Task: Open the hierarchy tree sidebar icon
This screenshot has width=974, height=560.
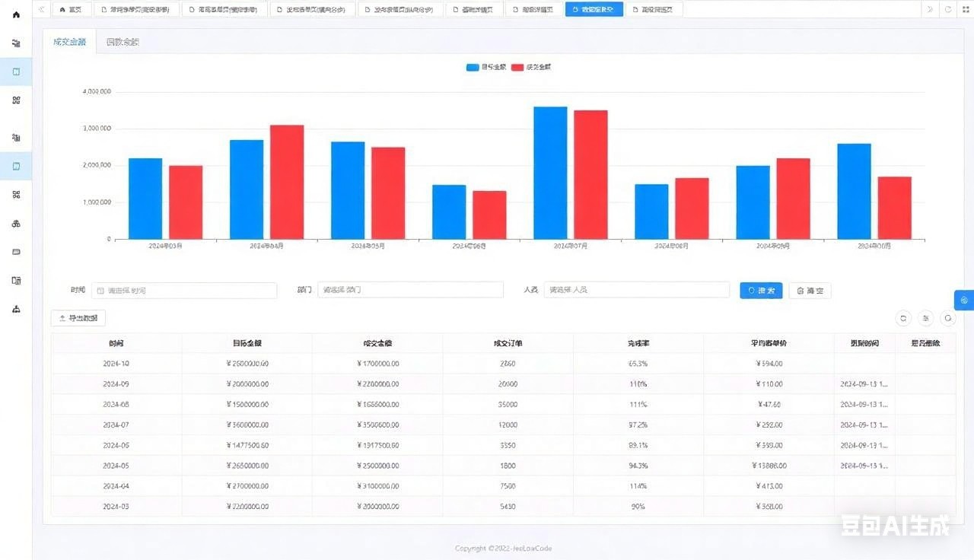Action: pos(16,309)
